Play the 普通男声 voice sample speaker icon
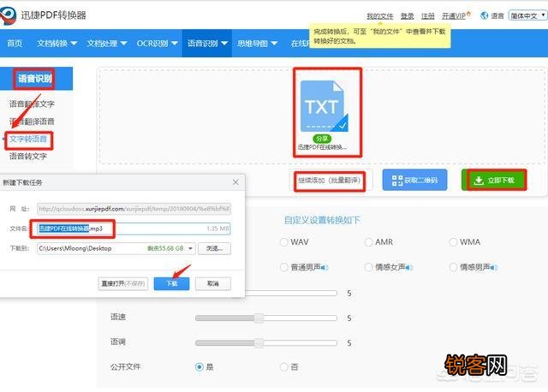548x392 pixels. [324, 268]
